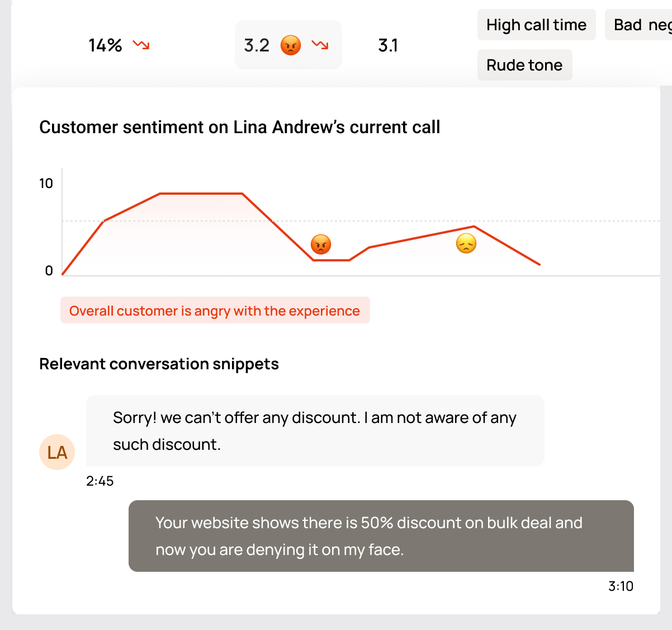Click the 3.1 rating value
Image resolution: width=672 pixels, height=630 pixels.
[388, 45]
